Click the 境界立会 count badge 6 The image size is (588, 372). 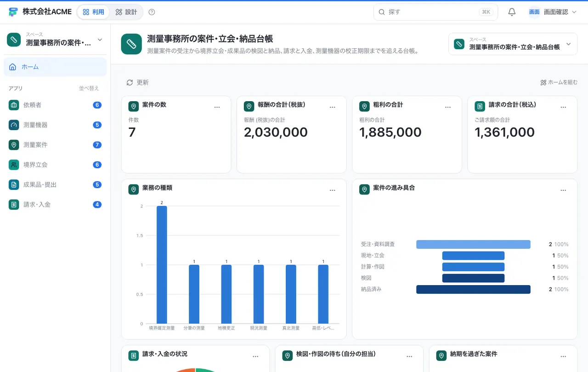click(x=97, y=165)
